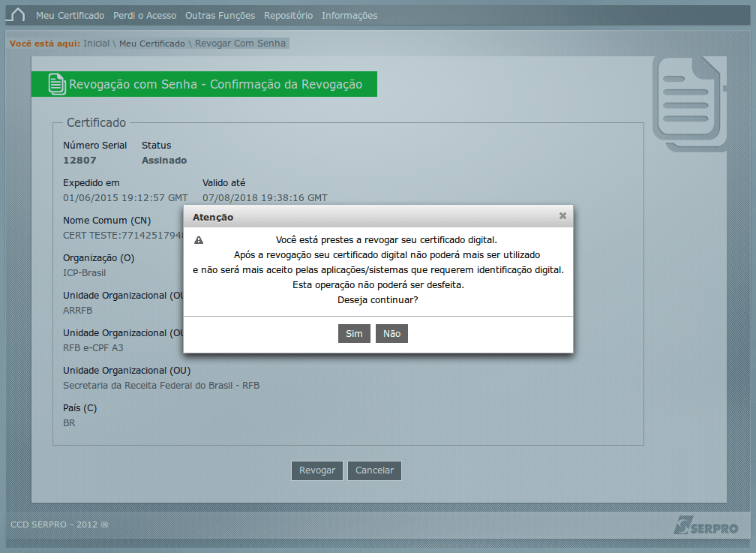Open the Repositório menu
The height and width of the screenshot is (553, 756).
[288, 16]
